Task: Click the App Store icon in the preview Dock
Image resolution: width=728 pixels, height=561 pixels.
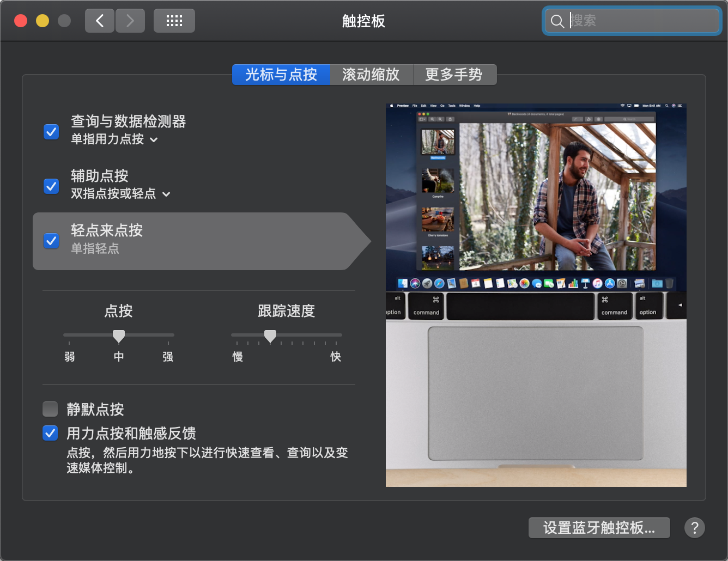Action: (611, 284)
